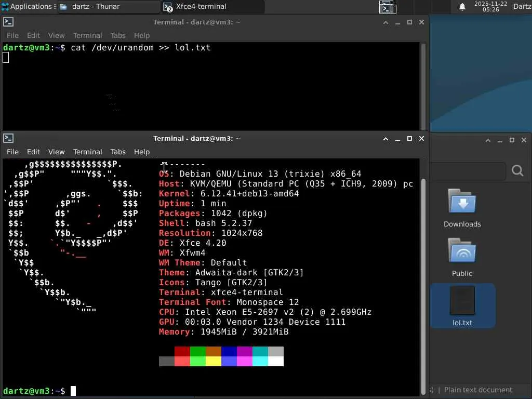This screenshot has height=399, width=532.
Task: Maximize the upper terminal window
Action: 409,22
